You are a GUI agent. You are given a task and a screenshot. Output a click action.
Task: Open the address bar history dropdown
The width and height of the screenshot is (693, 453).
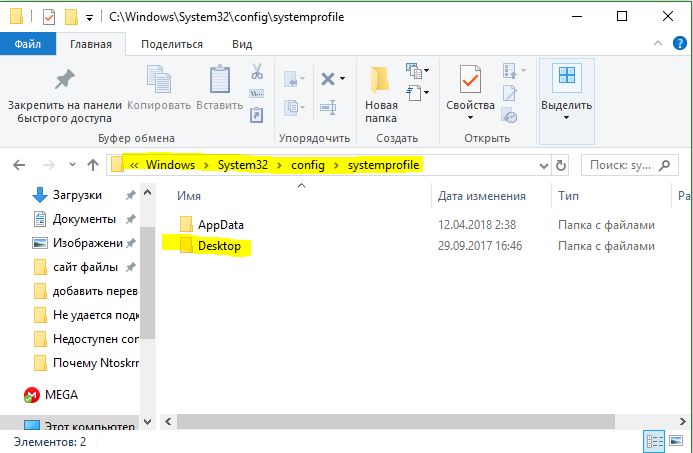coord(544,166)
